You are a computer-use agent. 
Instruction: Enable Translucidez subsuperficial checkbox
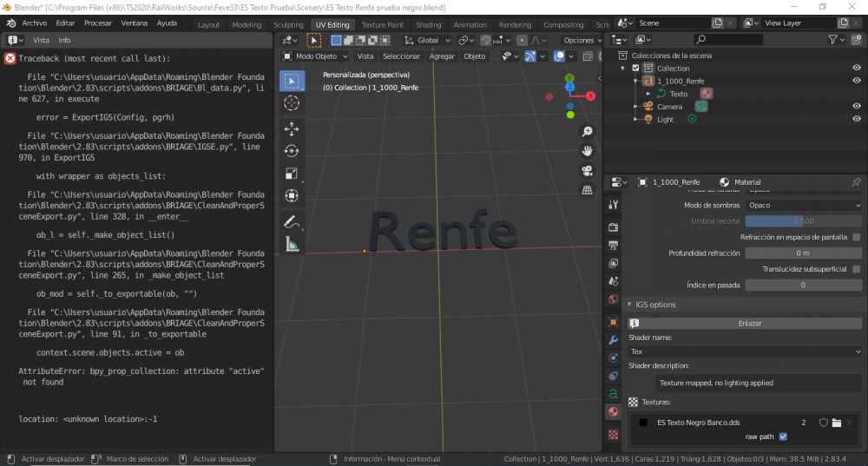click(857, 269)
